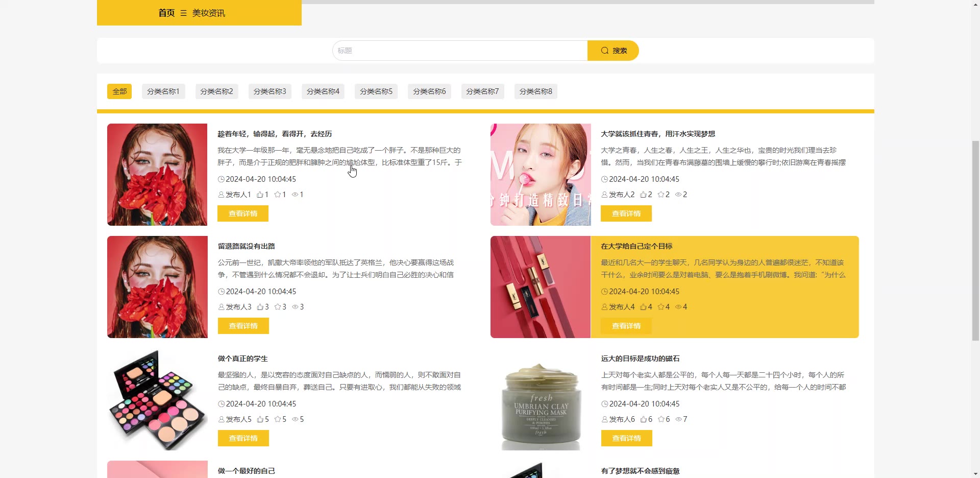
Task: Click eye views icon on 发布人6 row
Action: pos(678,419)
